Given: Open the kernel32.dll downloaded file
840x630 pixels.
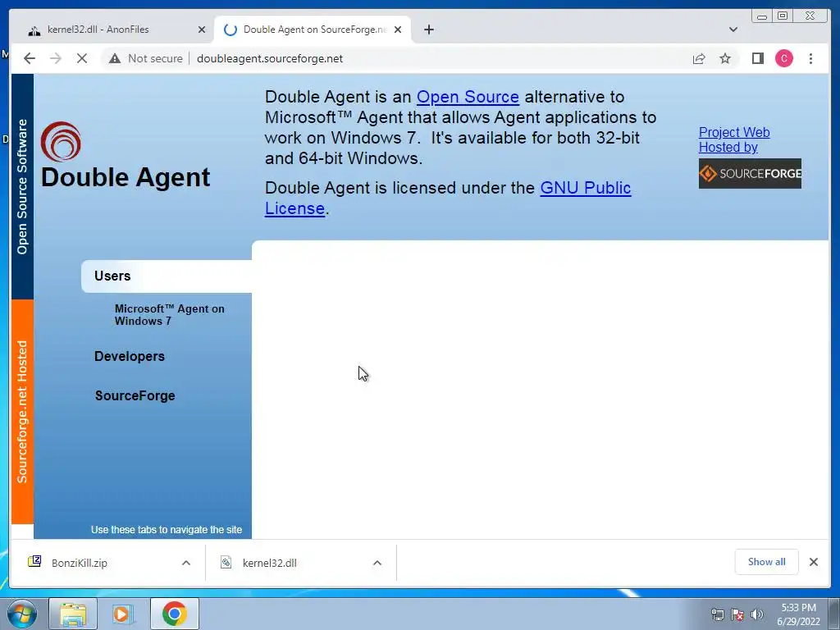Looking at the screenshot, I should 269,563.
